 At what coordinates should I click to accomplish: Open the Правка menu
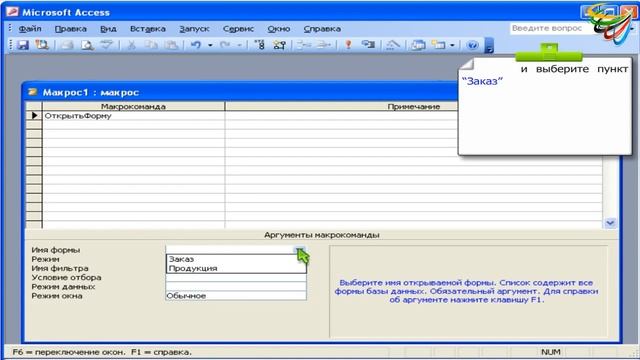[x=71, y=29]
